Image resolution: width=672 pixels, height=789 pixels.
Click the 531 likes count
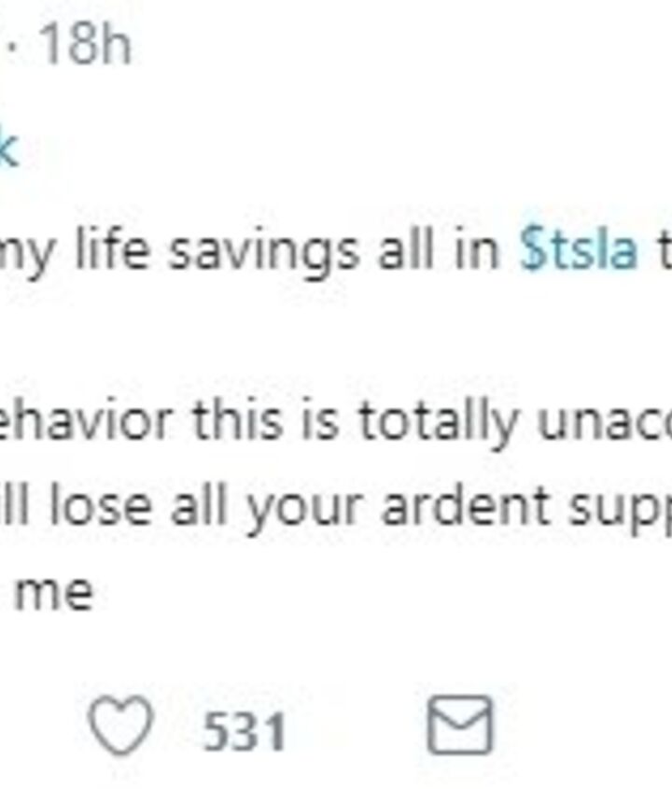pyautogui.click(x=245, y=730)
